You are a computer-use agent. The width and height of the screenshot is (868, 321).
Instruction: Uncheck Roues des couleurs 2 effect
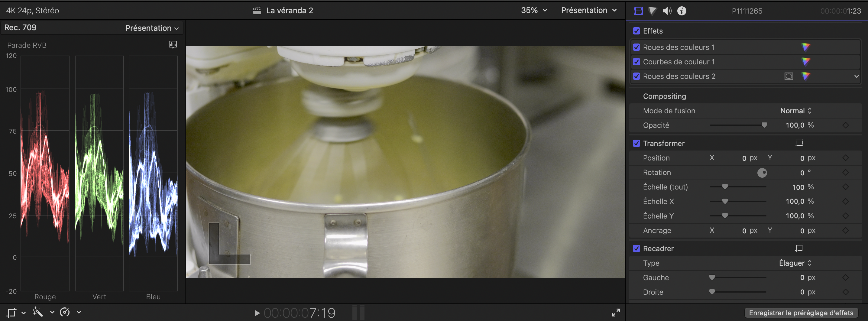point(636,76)
